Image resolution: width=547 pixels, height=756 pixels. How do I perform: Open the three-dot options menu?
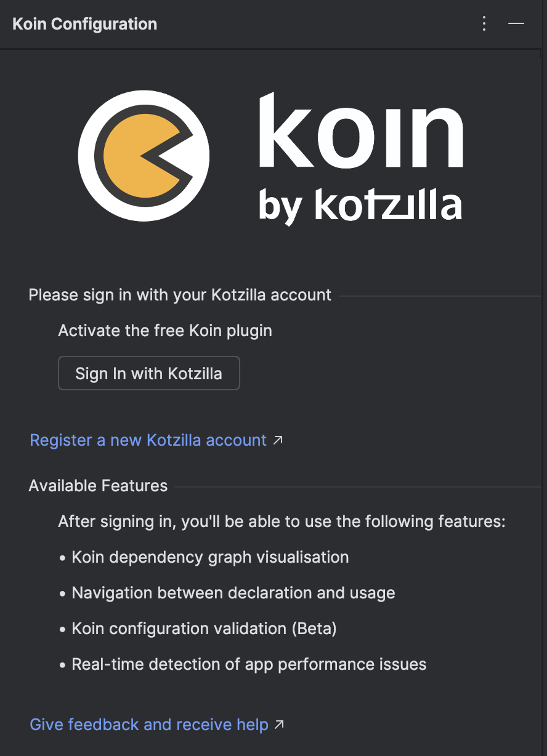coord(484,24)
